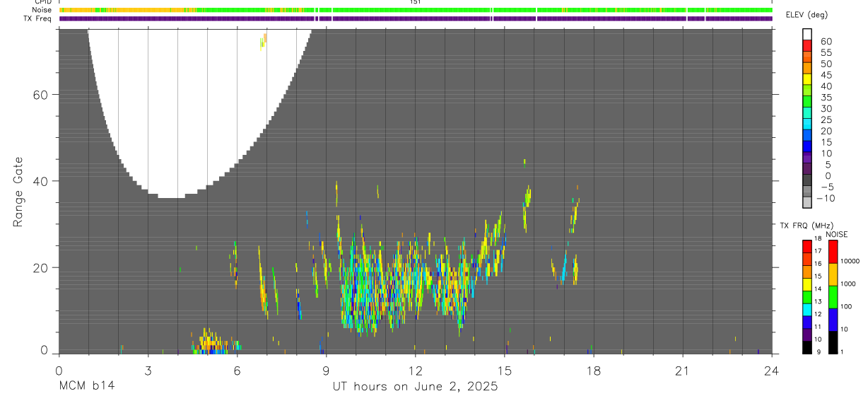Click ELEV legend value '25'

click(x=826, y=120)
